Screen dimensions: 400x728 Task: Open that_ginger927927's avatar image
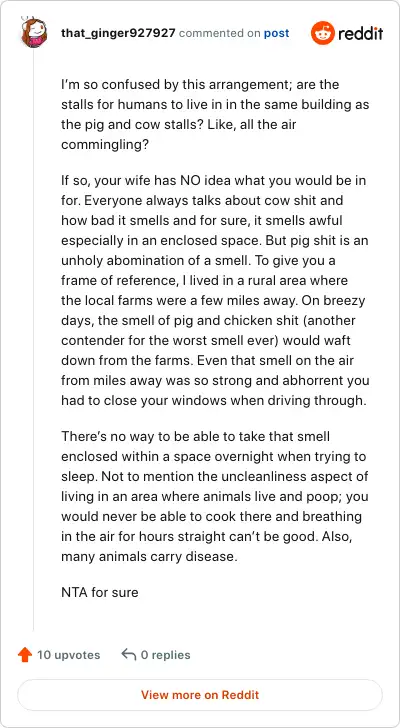[34, 32]
